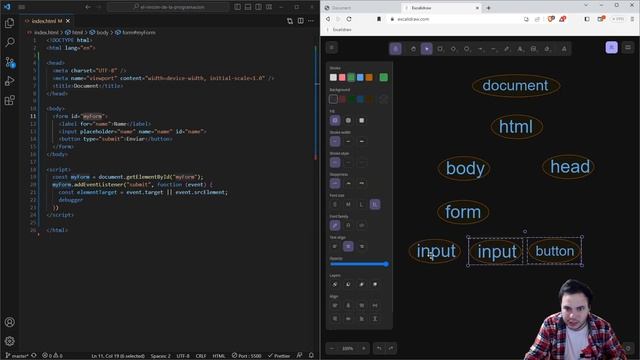Image resolution: width=640 pixels, height=360 pixels.
Task: Go back using VS Code navigation arrow
Action: (x=88, y=7)
